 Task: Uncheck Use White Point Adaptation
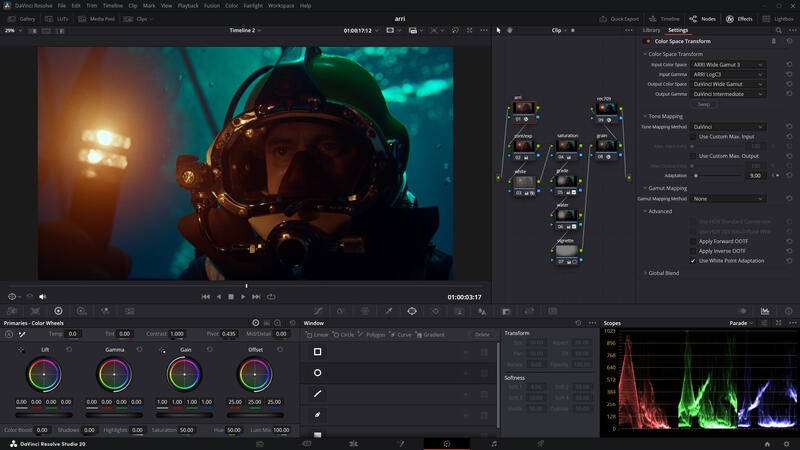tap(693, 260)
